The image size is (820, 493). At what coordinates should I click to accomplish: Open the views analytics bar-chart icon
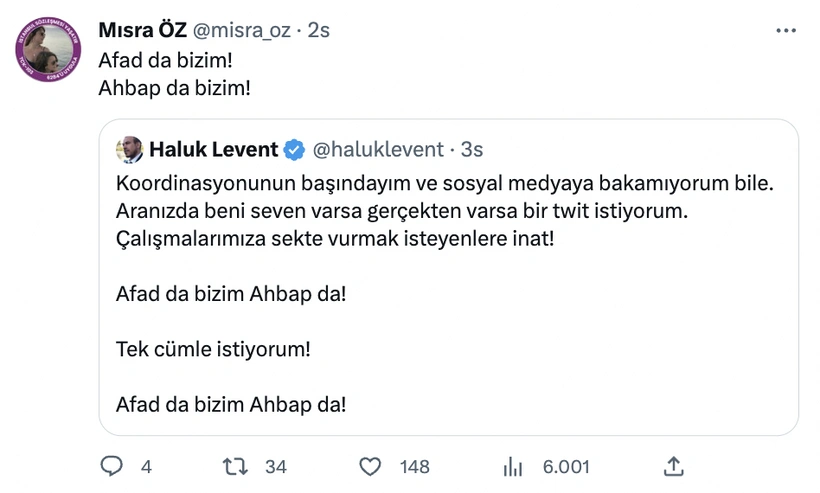coord(513,466)
